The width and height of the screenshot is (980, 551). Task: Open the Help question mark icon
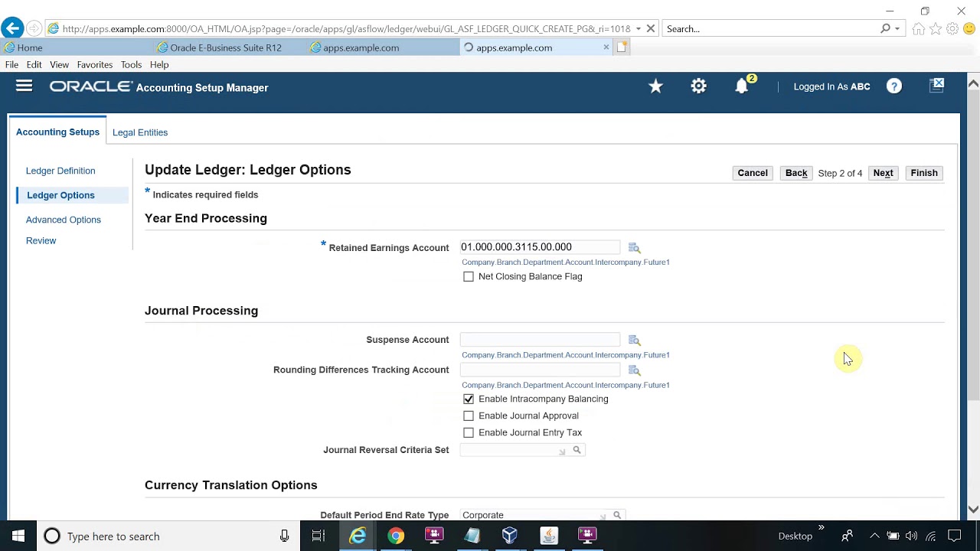(x=894, y=86)
